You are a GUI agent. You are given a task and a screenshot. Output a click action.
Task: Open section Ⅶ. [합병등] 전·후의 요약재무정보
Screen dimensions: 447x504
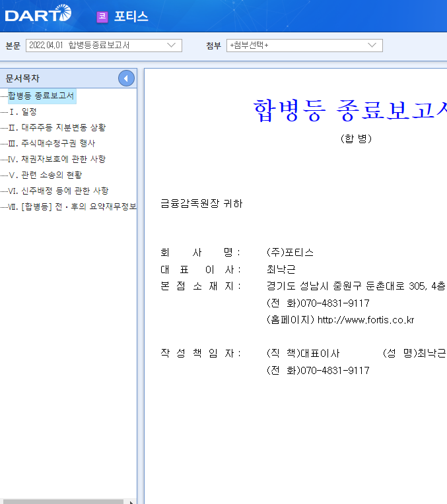(72, 206)
